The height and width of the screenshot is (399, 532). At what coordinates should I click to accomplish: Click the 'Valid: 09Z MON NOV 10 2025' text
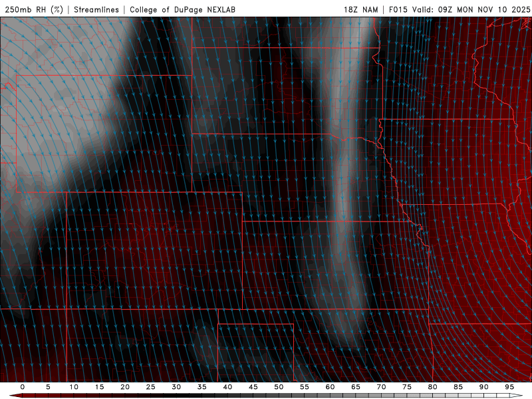471,9
